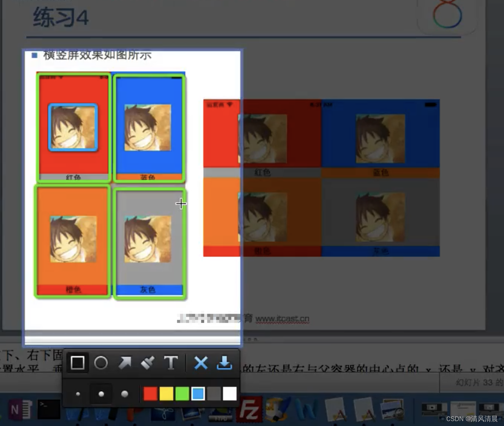Choose the smallest stroke thickness dot

pos(78,394)
